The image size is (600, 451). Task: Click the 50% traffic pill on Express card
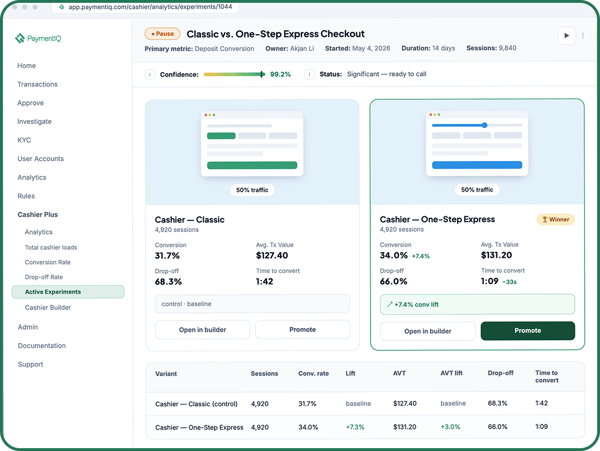tap(477, 190)
